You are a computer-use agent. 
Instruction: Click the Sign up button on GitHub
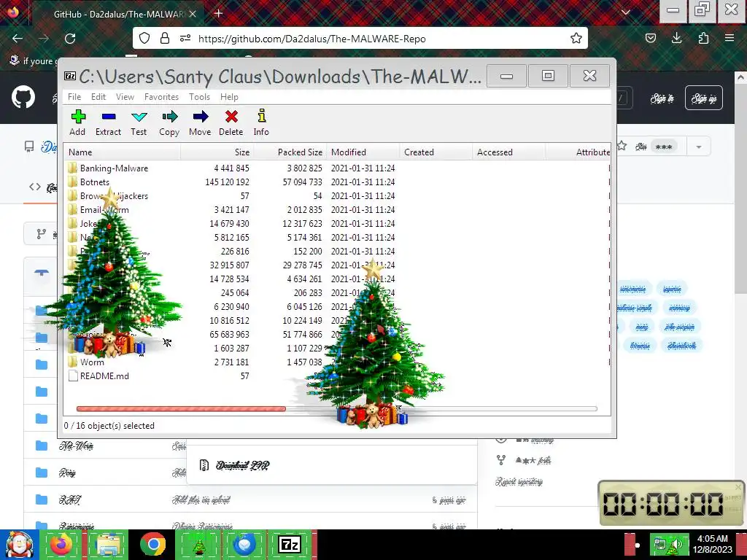[x=704, y=98]
